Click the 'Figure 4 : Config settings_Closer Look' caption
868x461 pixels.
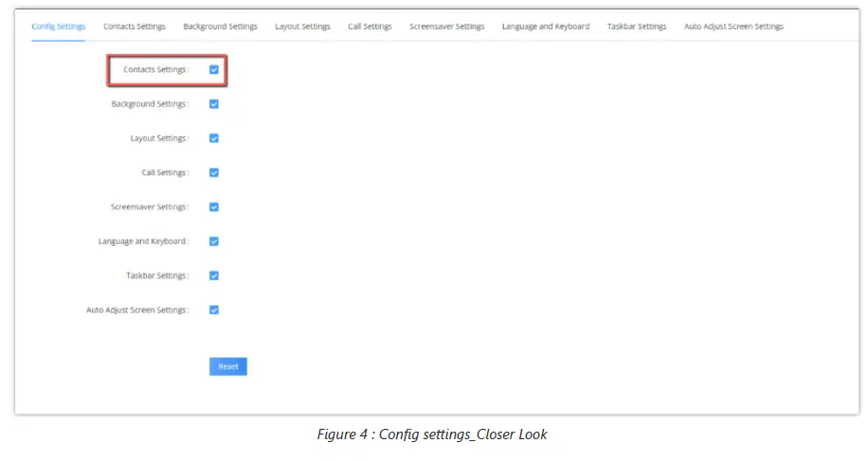coord(432,434)
